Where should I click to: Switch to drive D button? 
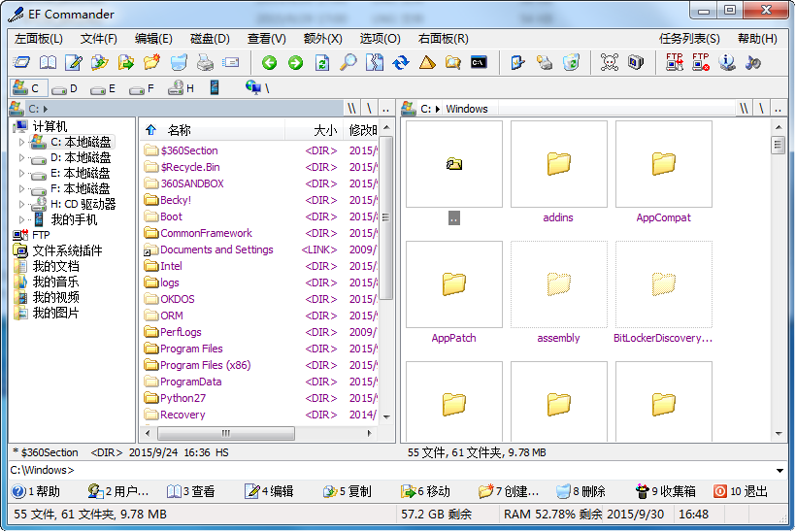(x=64, y=88)
